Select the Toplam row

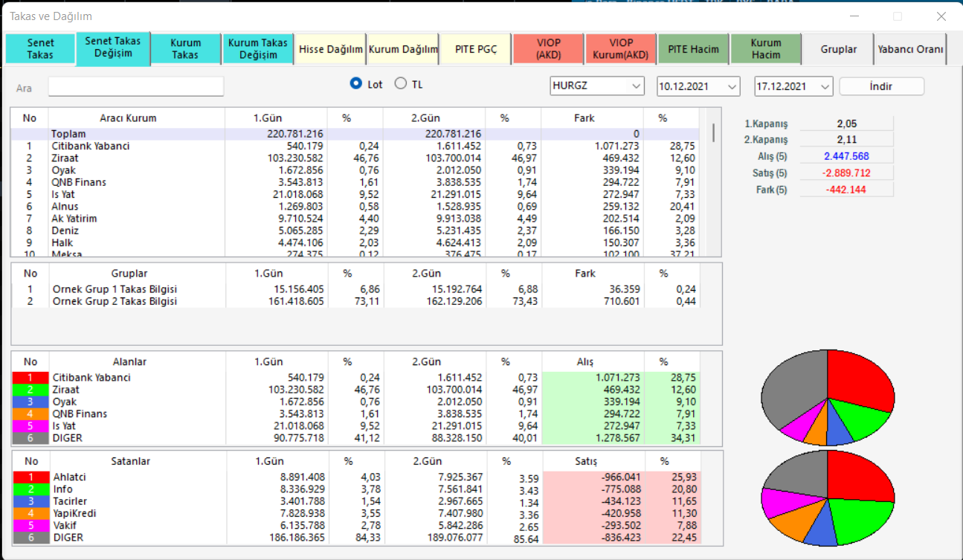point(355,134)
